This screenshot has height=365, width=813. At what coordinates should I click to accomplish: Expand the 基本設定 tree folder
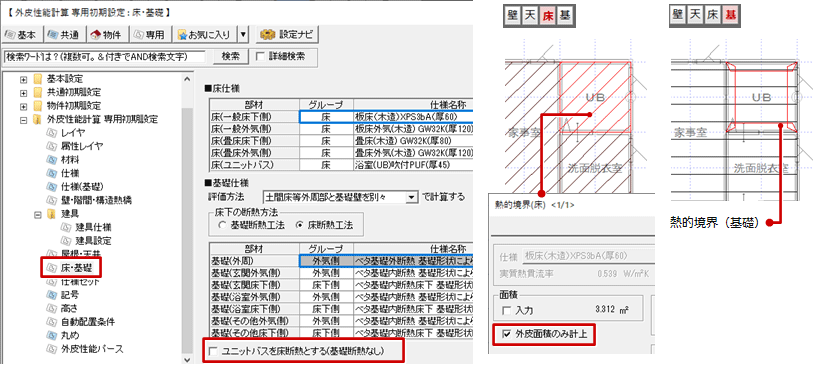pos(23,79)
